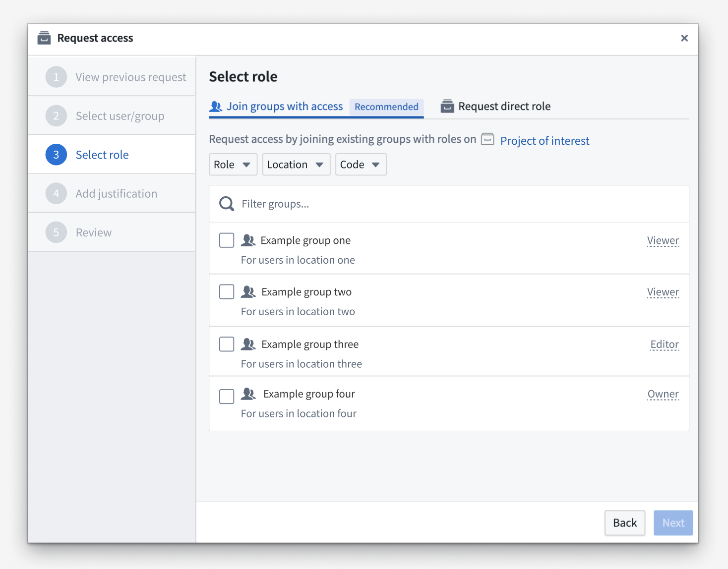Click the 'Example group two' name
The width and height of the screenshot is (728, 569).
click(x=306, y=292)
